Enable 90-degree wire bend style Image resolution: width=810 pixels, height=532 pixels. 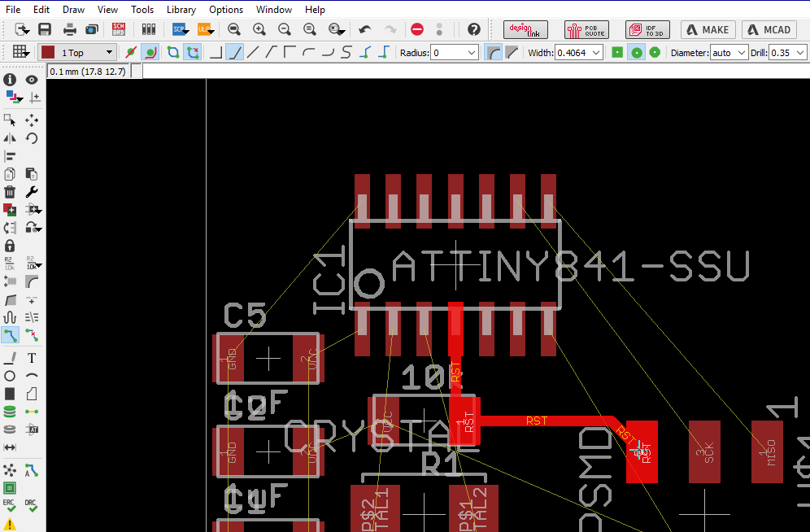(x=216, y=52)
